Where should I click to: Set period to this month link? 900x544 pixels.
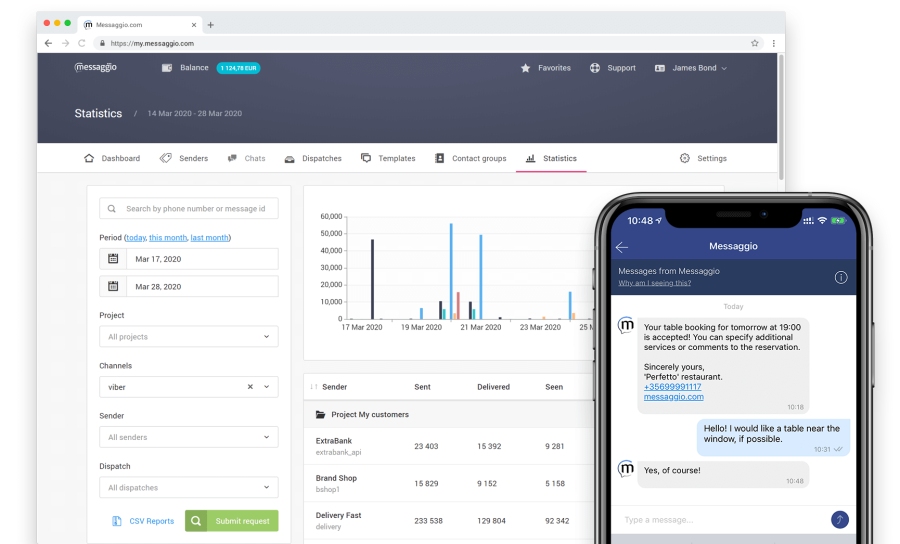click(168, 238)
